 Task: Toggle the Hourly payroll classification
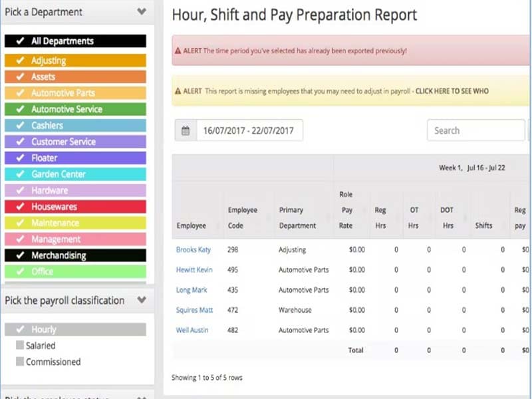75,329
